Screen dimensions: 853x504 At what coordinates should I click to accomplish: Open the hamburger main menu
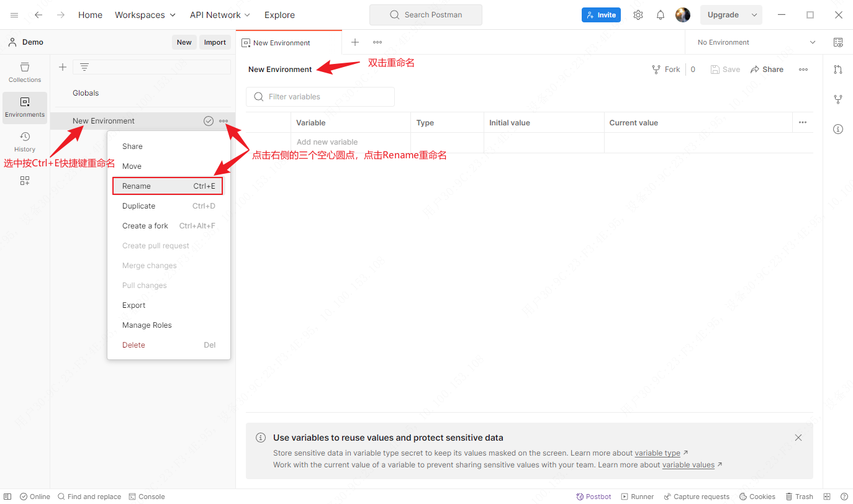(x=14, y=15)
